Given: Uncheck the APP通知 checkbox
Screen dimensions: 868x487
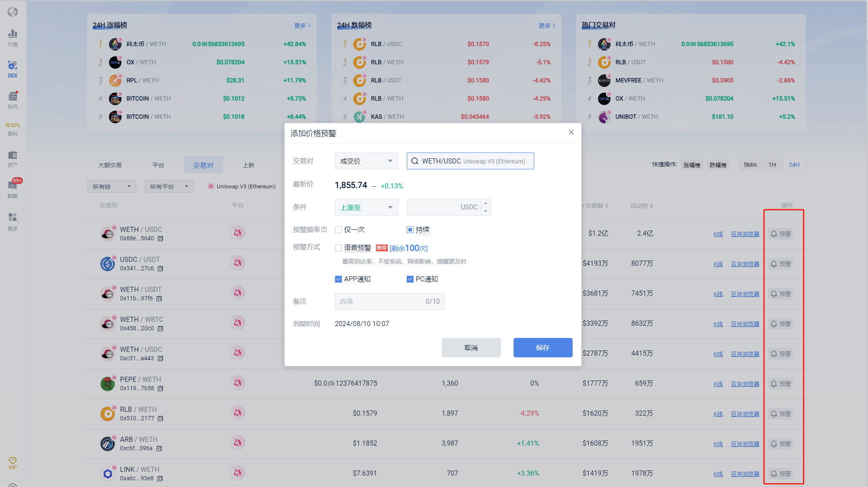Looking at the screenshot, I should click(338, 279).
